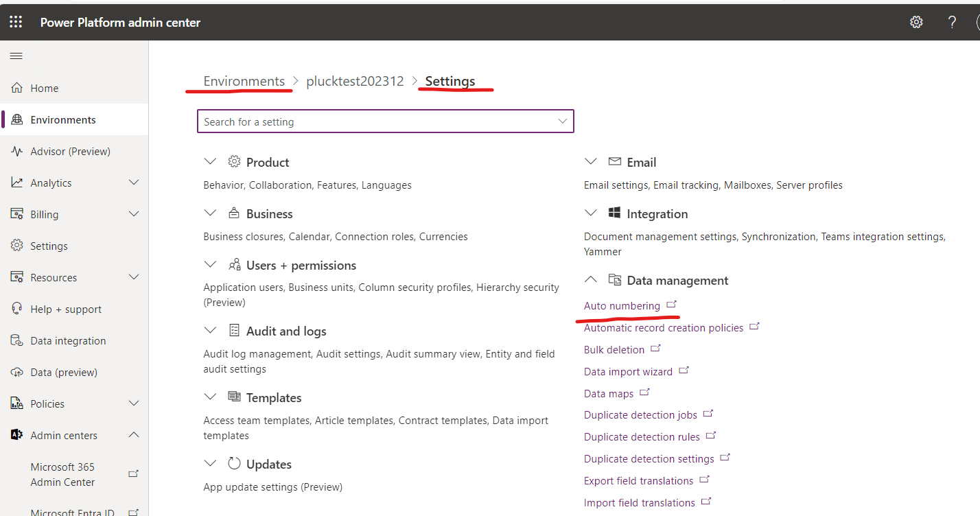Expand the Analytics sidebar menu chevron
This screenshot has height=516, width=980.
point(134,183)
